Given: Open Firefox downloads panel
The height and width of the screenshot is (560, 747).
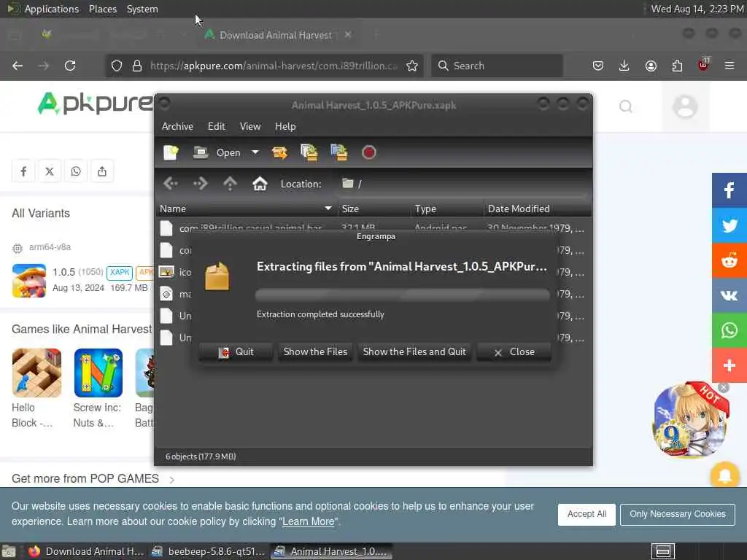Looking at the screenshot, I should click(624, 66).
